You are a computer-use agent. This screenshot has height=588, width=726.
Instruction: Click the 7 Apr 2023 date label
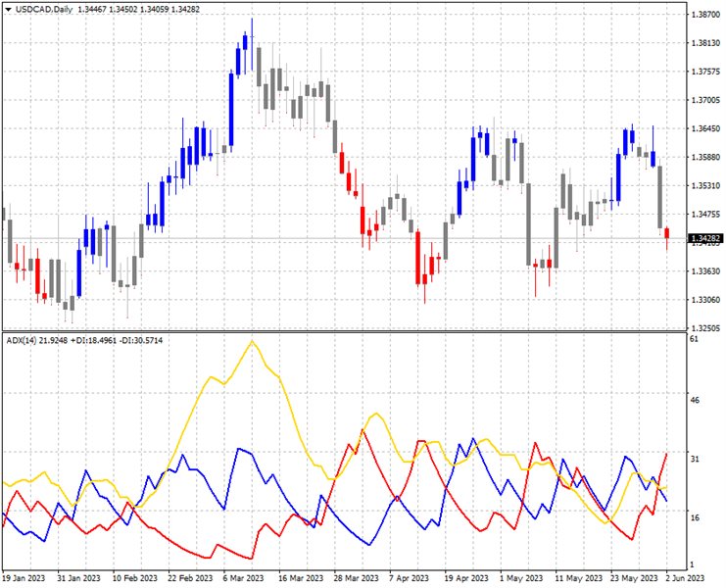click(410, 578)
